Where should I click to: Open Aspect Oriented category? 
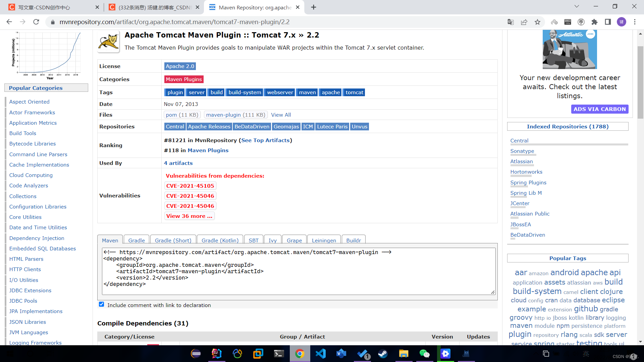point(29,102)
